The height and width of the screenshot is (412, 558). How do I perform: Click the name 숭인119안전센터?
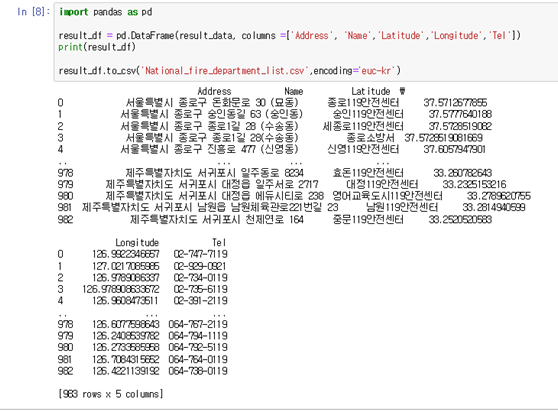click(368, 114)
